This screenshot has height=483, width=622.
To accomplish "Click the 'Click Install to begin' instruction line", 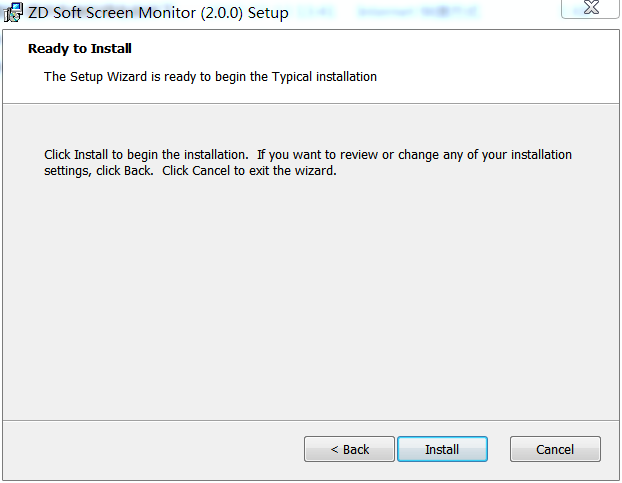I will click(x=308, y=155).
